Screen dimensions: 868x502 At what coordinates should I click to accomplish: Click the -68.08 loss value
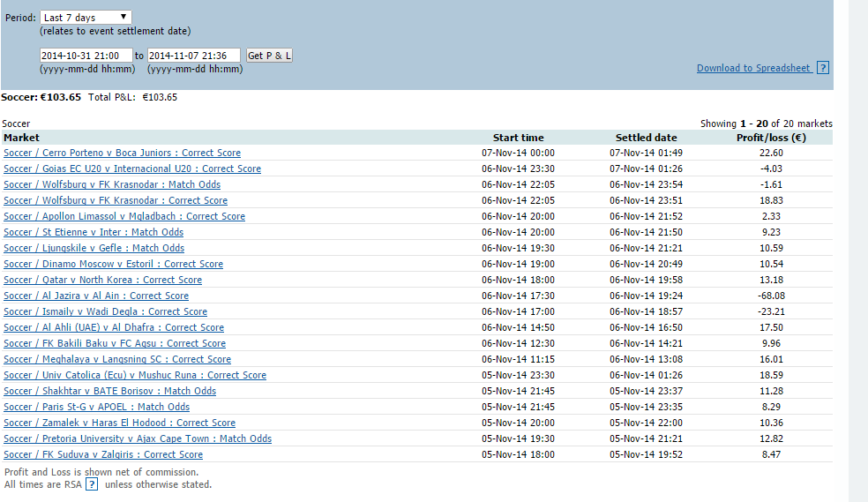tap(771, 296)
